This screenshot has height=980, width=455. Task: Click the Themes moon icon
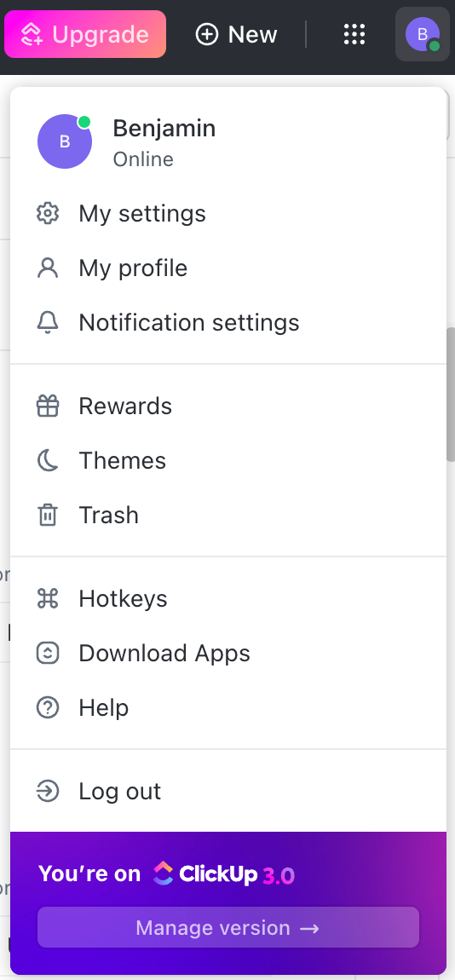[x=48, y=461]
